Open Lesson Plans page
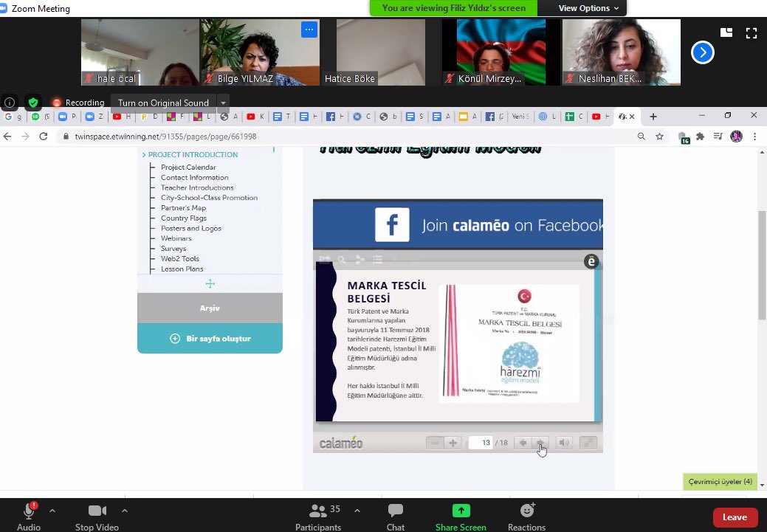The height and width of the screenshot is (532, 767). (x=182, y=269)
